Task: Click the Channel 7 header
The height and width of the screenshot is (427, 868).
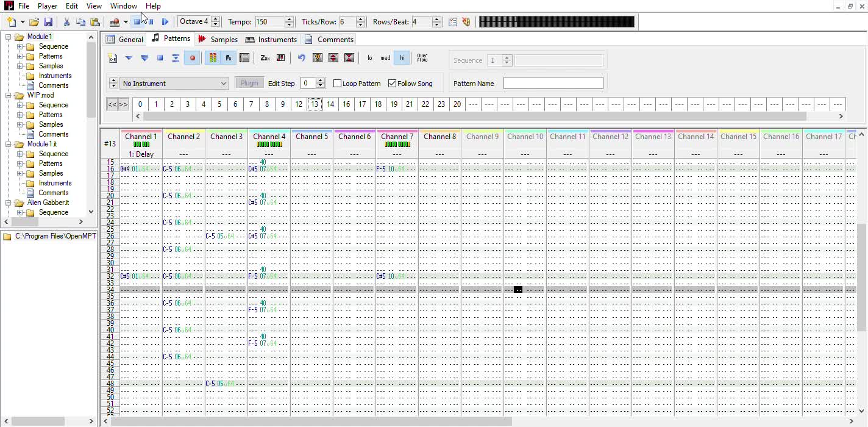Action: click(397, 137)
